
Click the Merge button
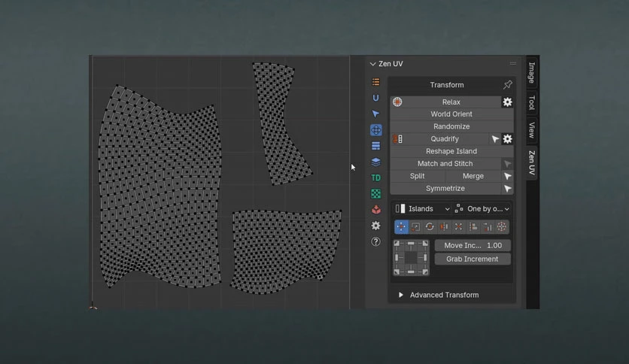pyautogui.click(x=473, y=176)
